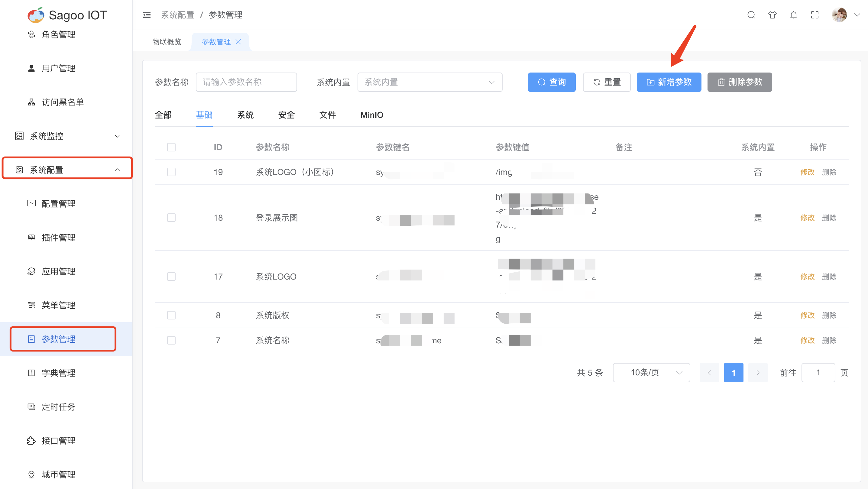Click the Sagoo IOT logo icon
The width and height of the screenshot is (868, 489).
[x=36, y=15]
